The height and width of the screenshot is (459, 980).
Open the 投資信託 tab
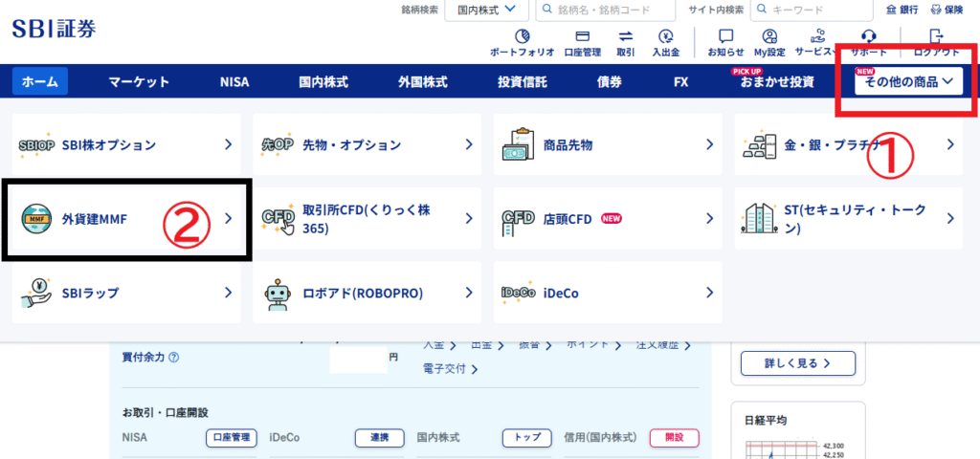coord(523,81)
